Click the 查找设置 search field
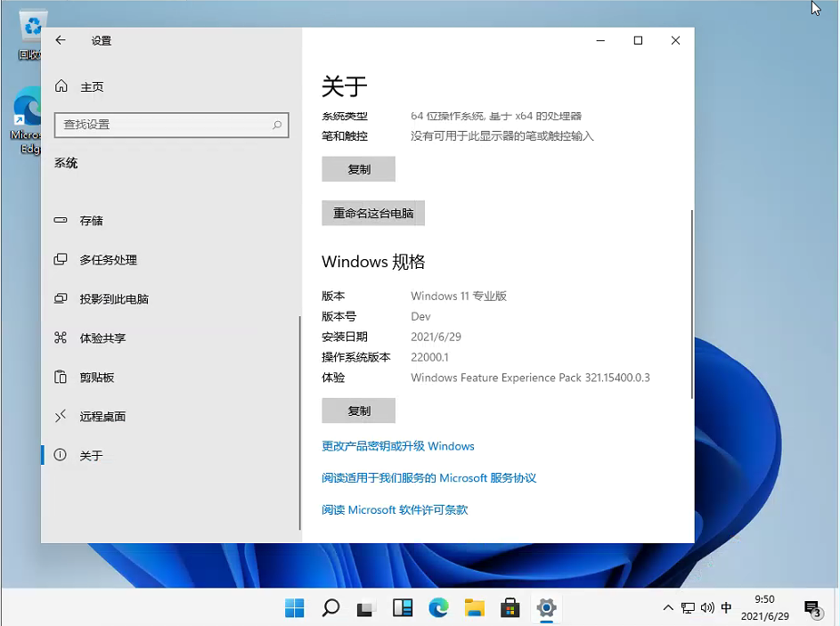 tap(162, 125)
